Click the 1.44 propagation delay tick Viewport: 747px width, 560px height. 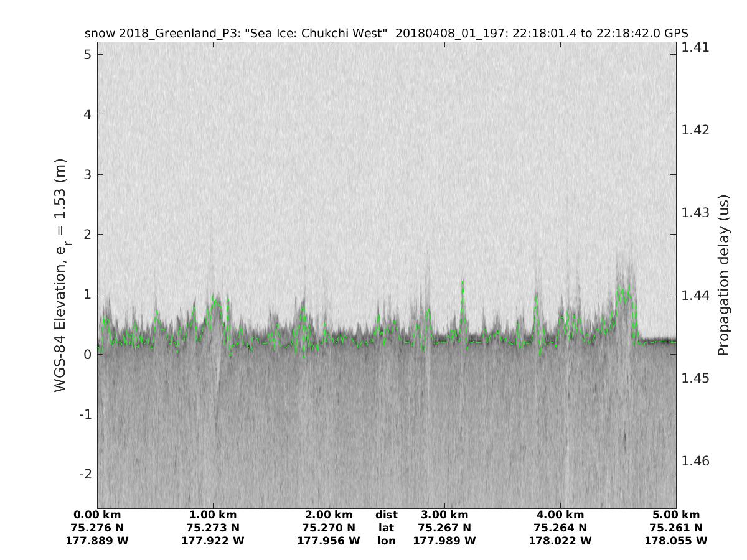[x=695, y=296]
